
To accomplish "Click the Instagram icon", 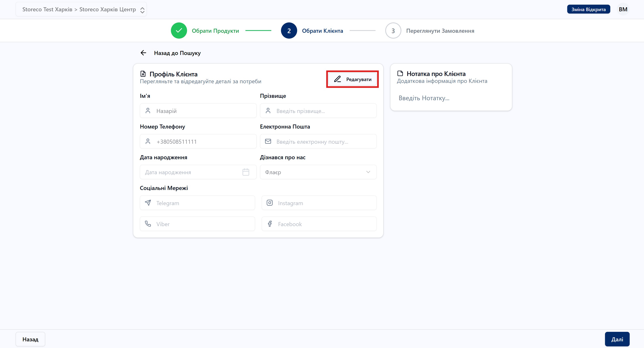I will click(x=269, y=203).
